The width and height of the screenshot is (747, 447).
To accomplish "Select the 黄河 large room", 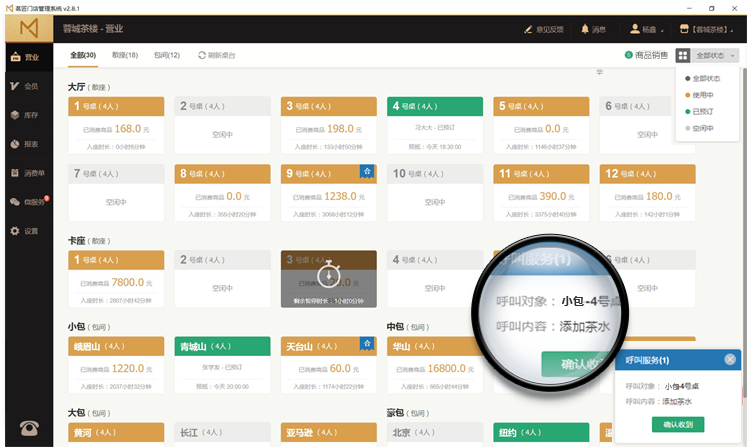I will click(x=116, y=435).
